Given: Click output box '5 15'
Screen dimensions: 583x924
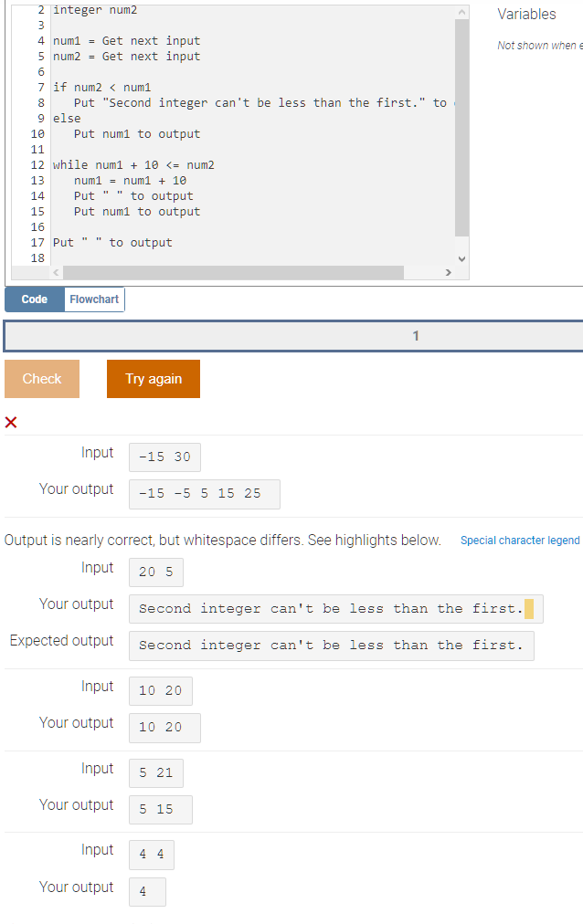Looking at the screenshot, I should tap(161, 810).
